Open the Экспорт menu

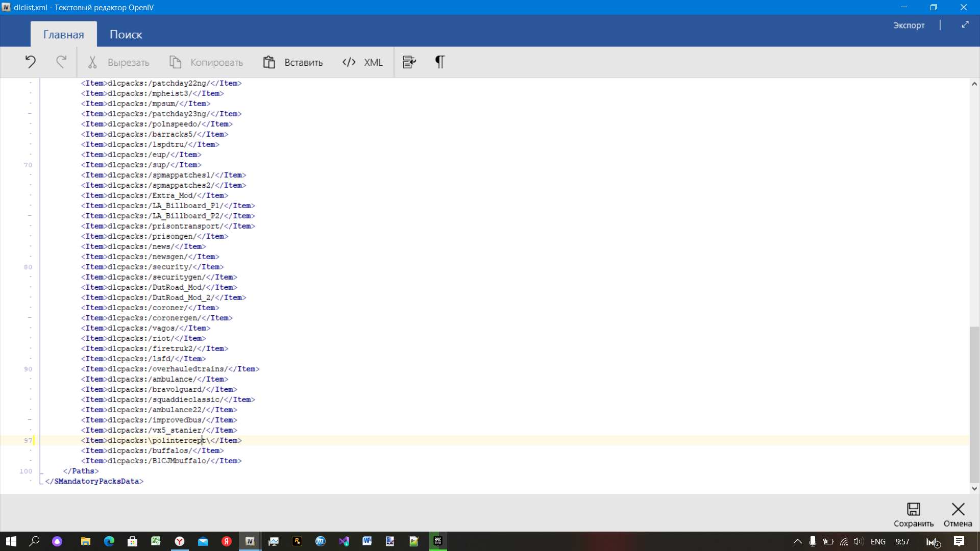click(x=909, y=25)
